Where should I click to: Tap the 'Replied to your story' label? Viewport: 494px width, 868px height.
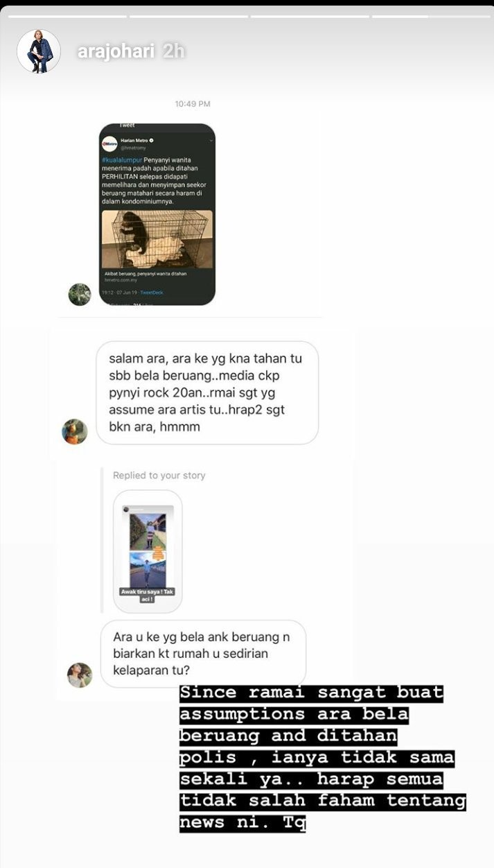point(159,476)
